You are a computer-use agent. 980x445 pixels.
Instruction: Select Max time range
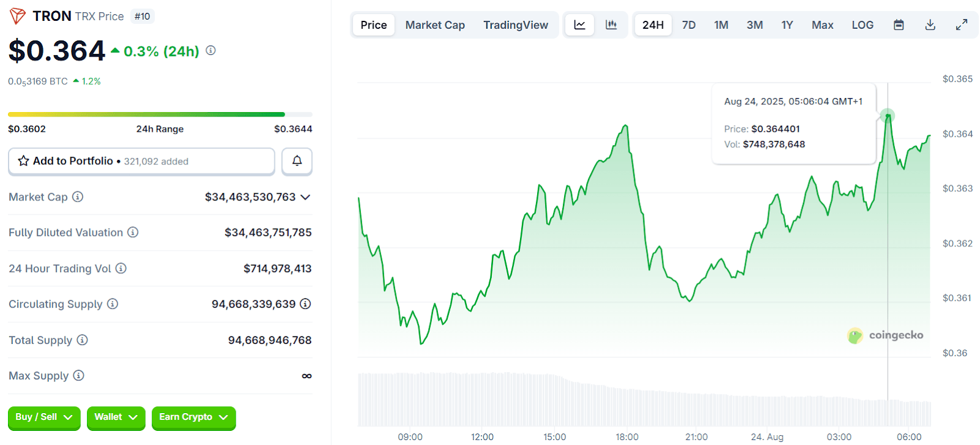(x=823, y=25)
